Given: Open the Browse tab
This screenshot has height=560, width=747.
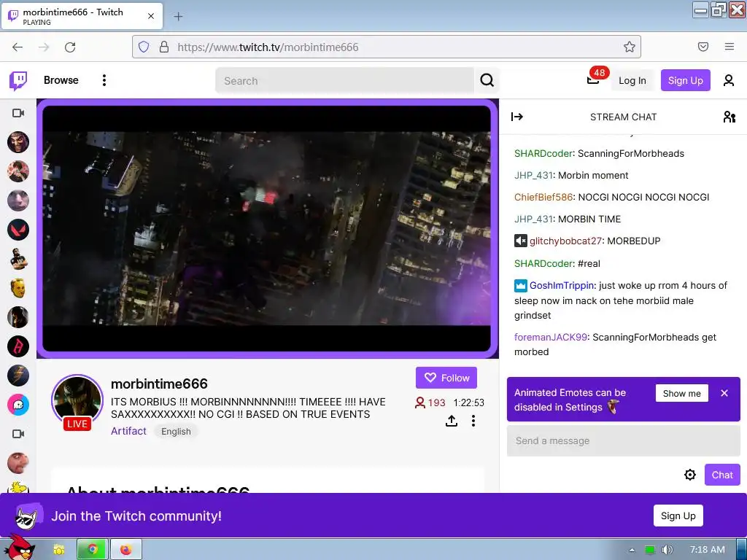Looking at the screenshot, I should point(61,80).
